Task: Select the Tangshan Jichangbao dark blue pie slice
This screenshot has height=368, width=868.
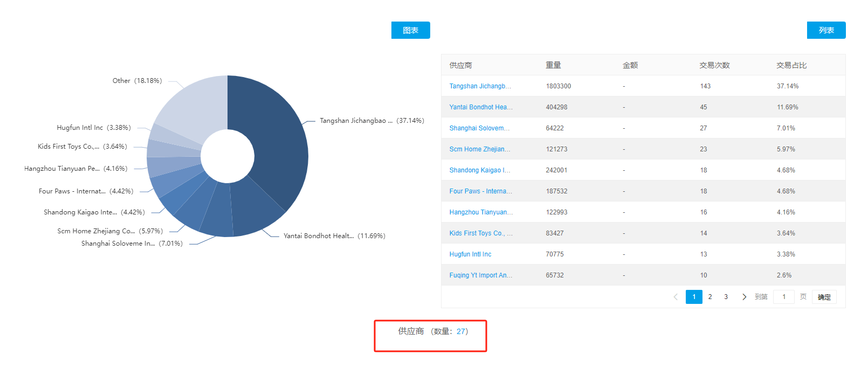Action: click(278, 140)
